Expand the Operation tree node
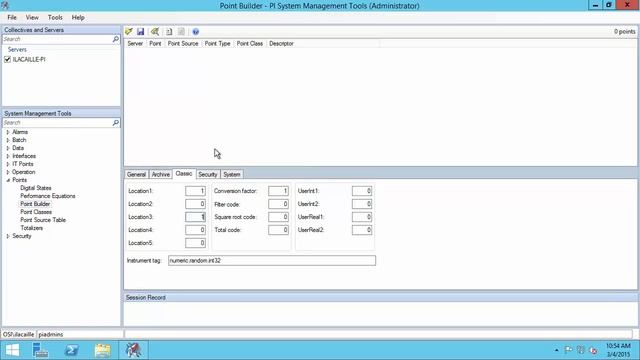Screen dimensions: 640x360 point(8,172)
